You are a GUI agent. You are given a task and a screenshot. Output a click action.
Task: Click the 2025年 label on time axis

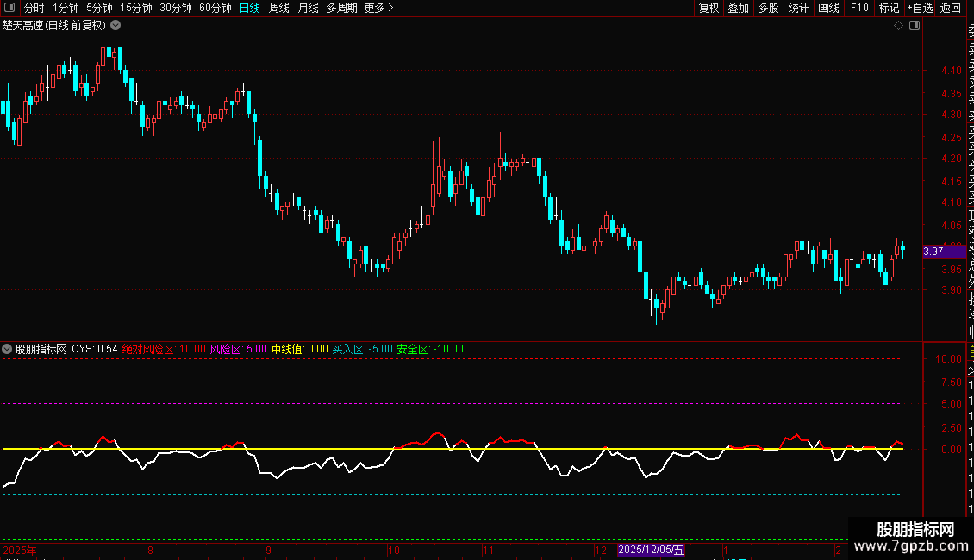pyautogui.click(x=20, y=550)
